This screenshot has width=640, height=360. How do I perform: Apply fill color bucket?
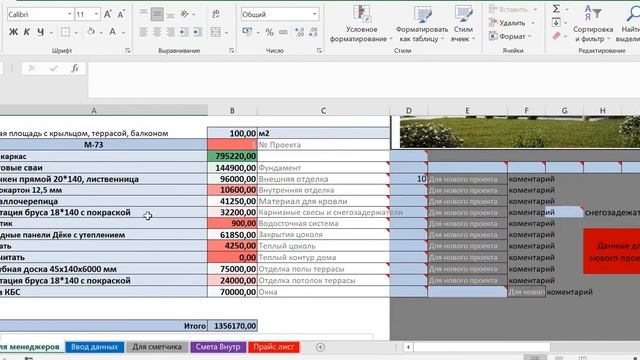[x=91, y=32]
